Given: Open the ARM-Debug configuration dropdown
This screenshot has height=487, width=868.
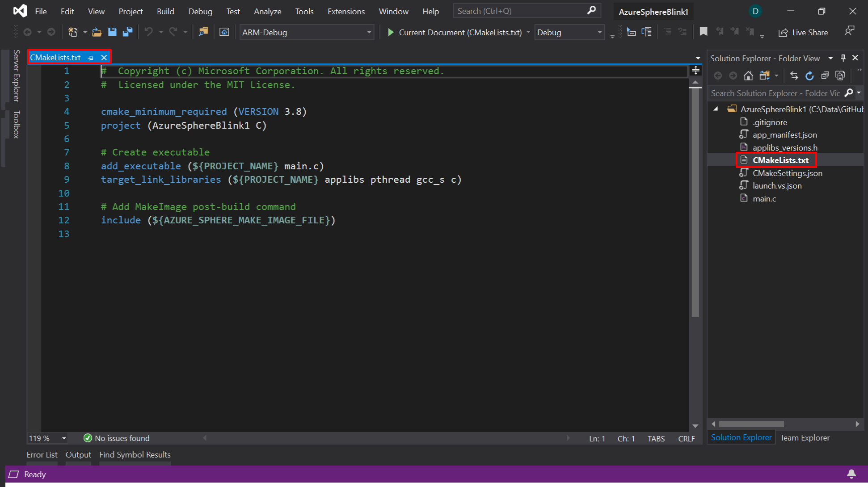Looking at the screenshot, I should (369, 32).
